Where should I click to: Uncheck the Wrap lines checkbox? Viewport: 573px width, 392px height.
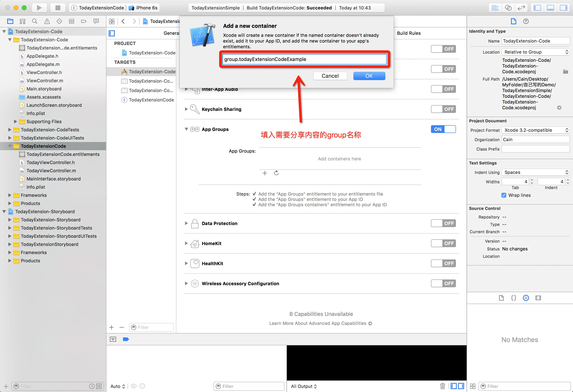[x=504, y=195]
